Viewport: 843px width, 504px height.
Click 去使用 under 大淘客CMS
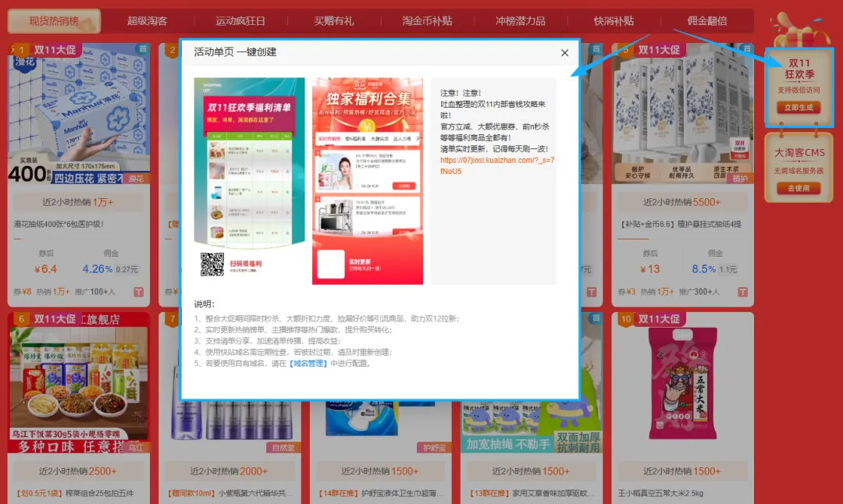(799, 189)
